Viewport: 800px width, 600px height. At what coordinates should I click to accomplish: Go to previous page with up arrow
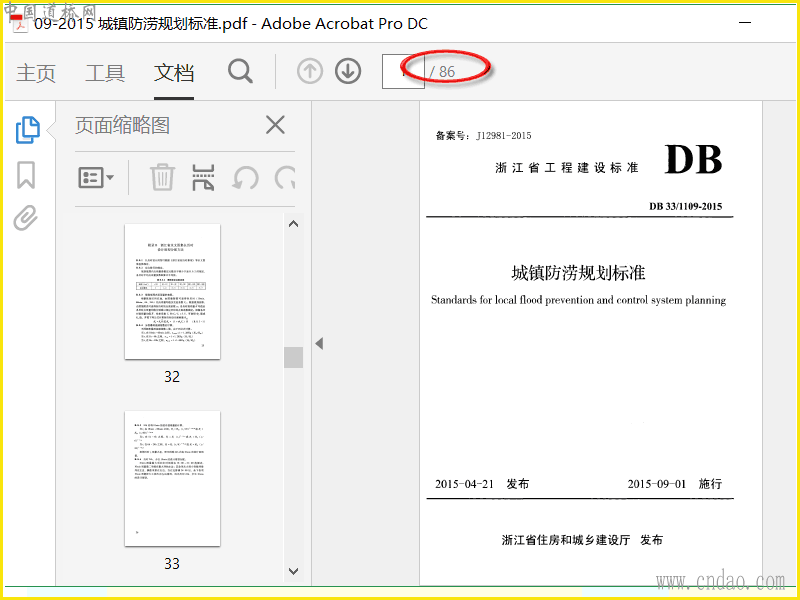tap(310, 71)
